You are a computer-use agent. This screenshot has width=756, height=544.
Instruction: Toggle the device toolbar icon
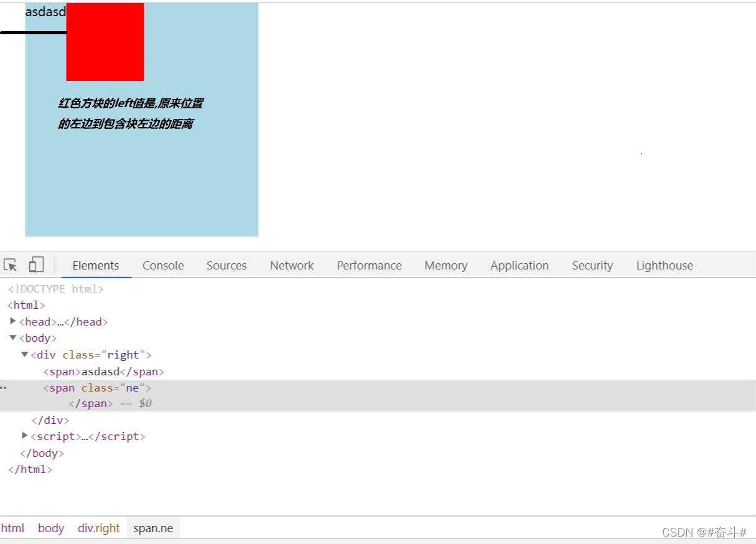tap(36, 265)
